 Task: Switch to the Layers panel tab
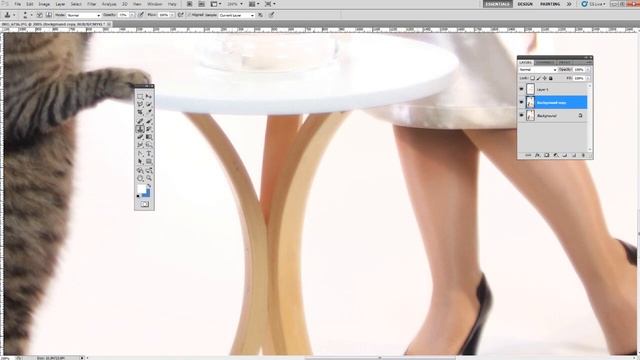[525, 62]
